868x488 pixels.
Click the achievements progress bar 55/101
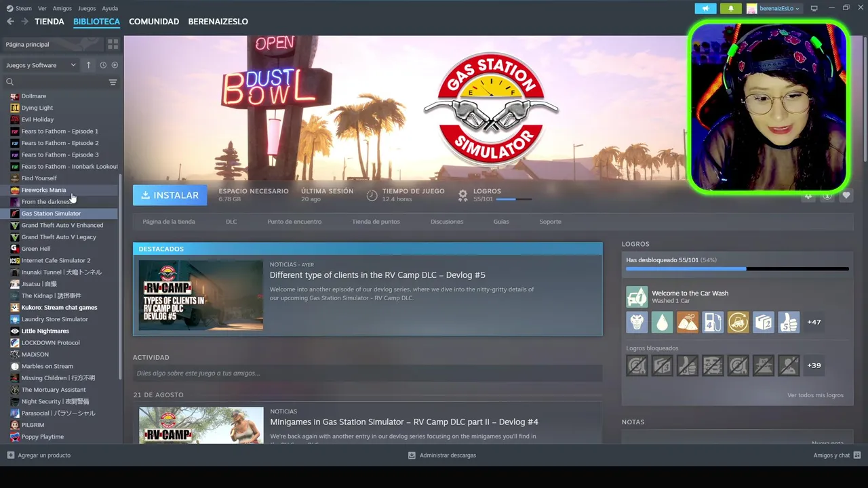coord(737,269)
